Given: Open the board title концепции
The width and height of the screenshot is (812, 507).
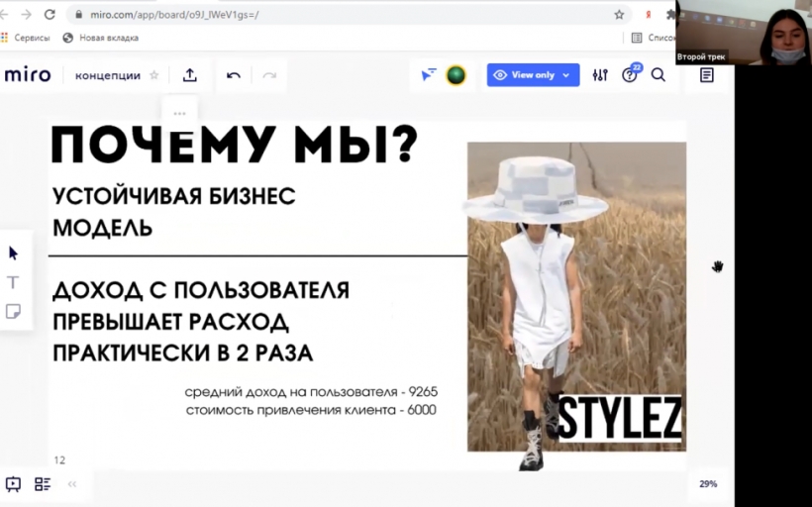Looking at the screenshot, I should point(108,75).
